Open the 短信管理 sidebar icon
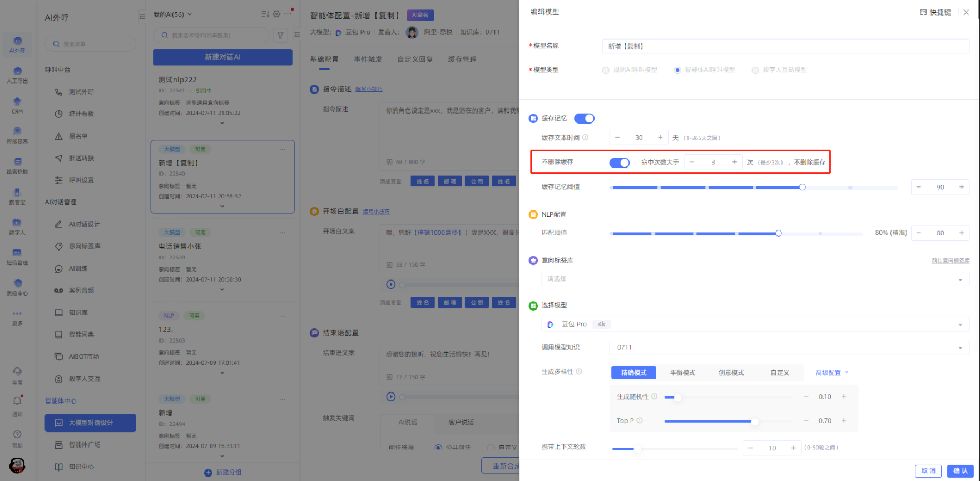Screen dimensions: 980x481 pos(17,253)
